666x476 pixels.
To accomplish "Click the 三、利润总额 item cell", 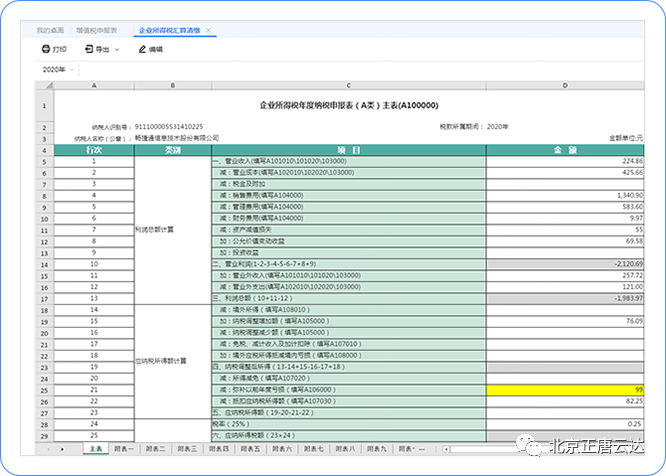I will pos(349,299).
